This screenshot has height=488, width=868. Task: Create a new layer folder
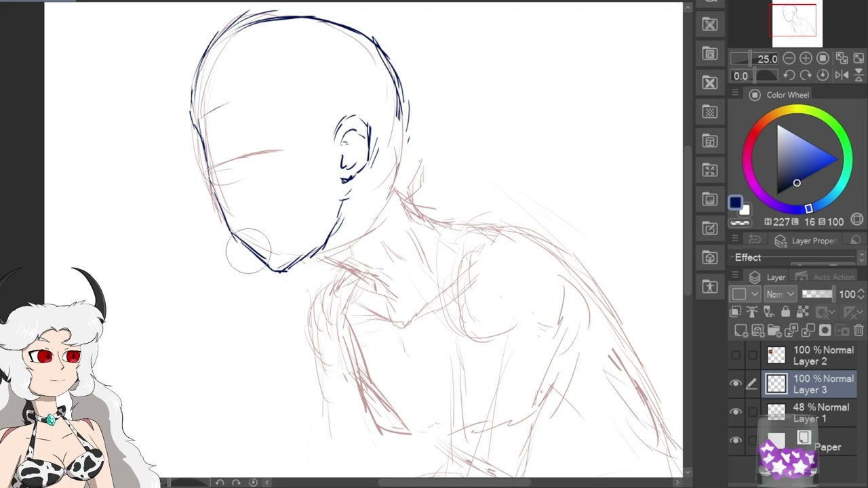pyautogui.click(x=774, y=331)
